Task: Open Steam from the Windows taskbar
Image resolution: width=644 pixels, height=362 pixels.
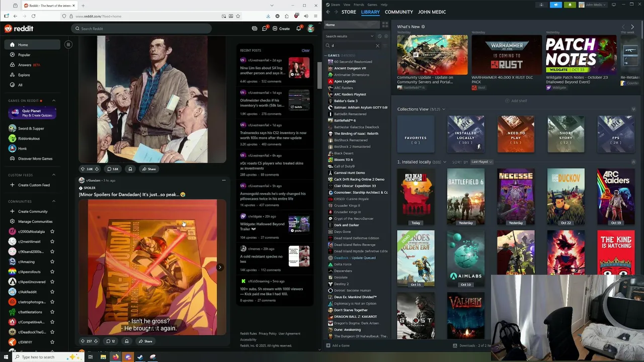Action: (x=140, y=357)
